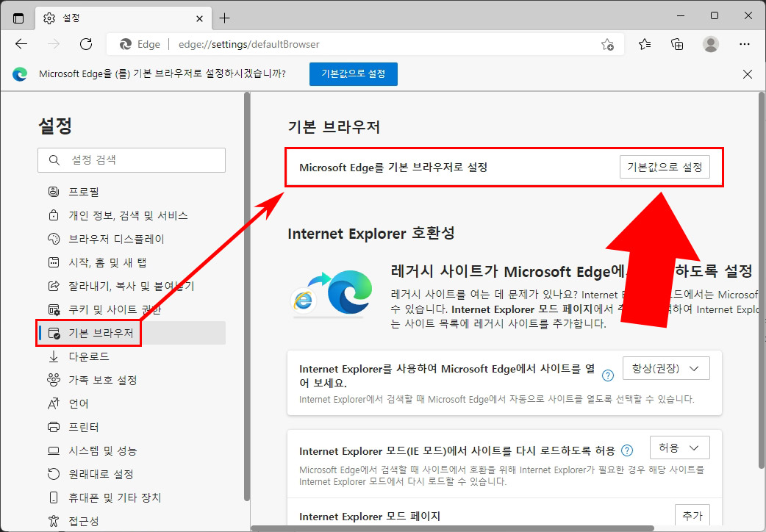Open the 항상(권장) dropdown
The width and height of the screenshot is (766, 532).
(666, 368)
